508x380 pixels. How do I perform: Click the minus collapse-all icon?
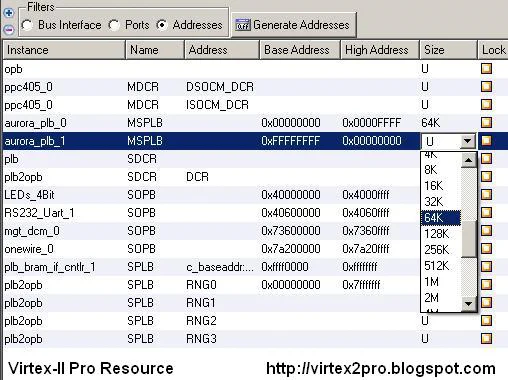9,30
